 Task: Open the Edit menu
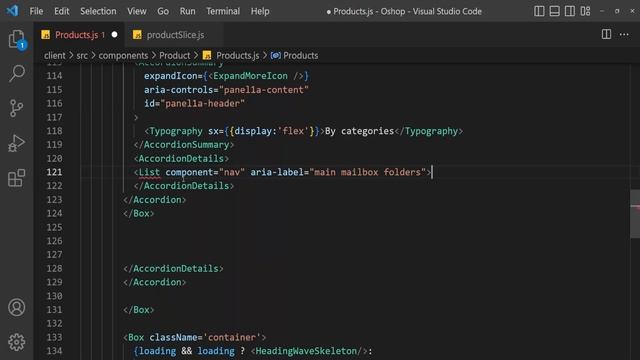[x=62, y=11]
